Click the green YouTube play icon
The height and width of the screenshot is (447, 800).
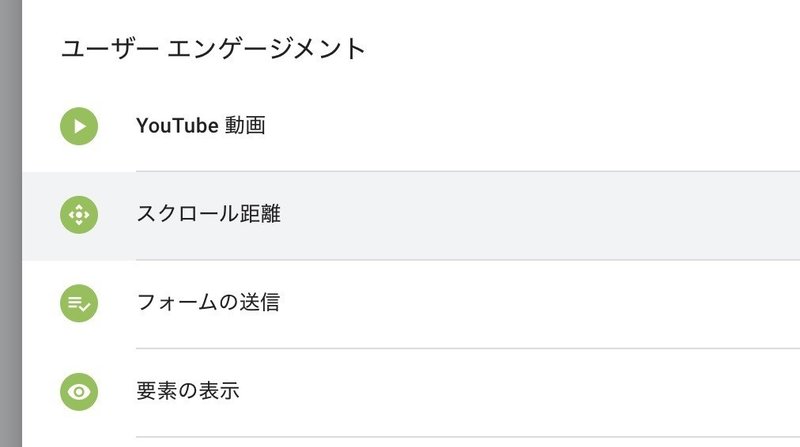79,126
